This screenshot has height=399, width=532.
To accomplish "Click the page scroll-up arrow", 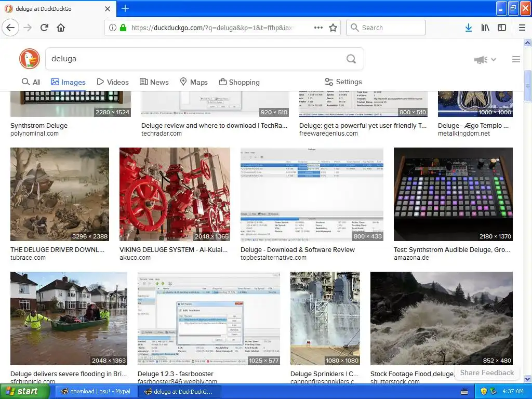I will pos(528,43).
